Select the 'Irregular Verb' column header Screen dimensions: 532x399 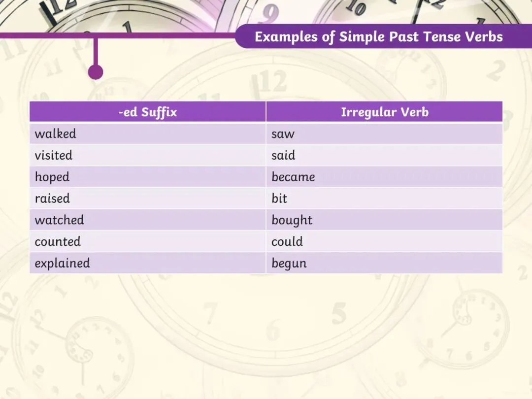click(x=384, y=112)
